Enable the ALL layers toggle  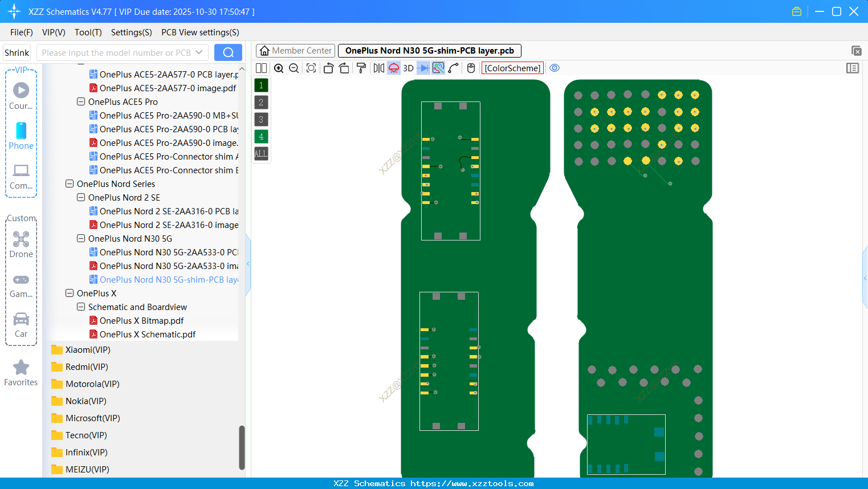[x=260, y=153]
